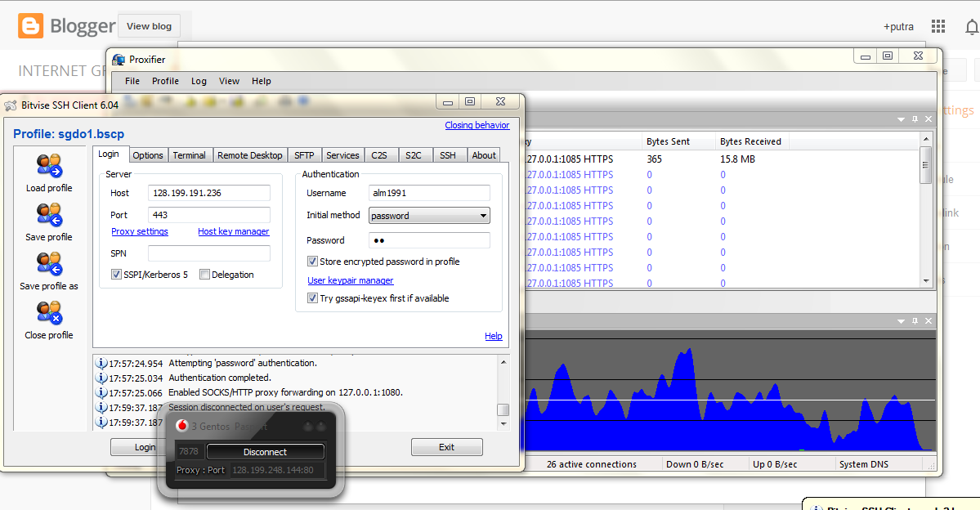Switch to the About tab
This screenshot has width=980, height=510.
pos(484,155)
